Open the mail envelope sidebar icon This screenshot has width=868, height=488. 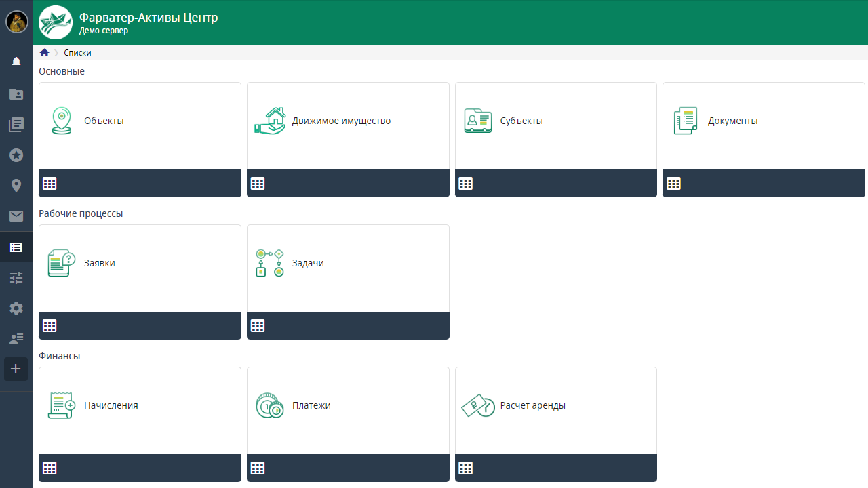16,216
